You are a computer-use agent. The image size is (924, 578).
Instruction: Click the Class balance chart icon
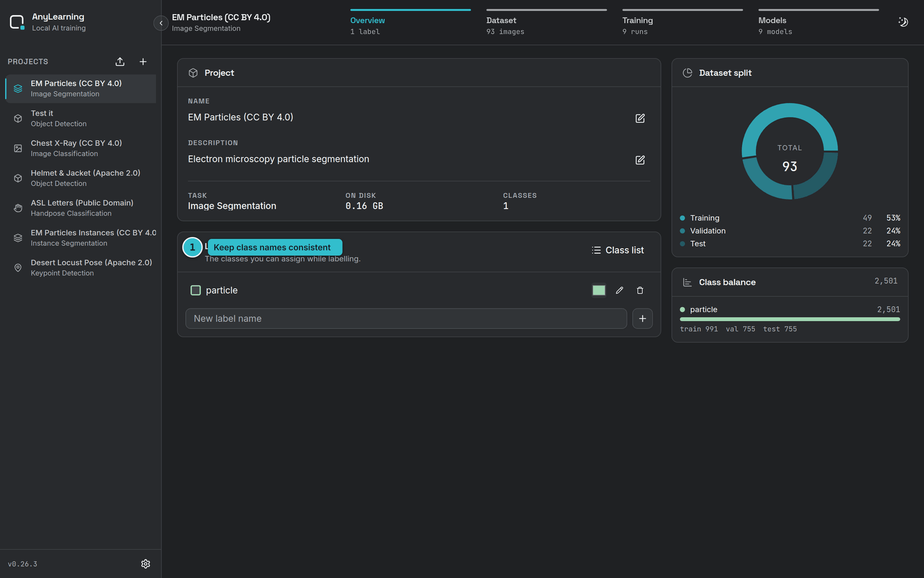coord(687,282)
